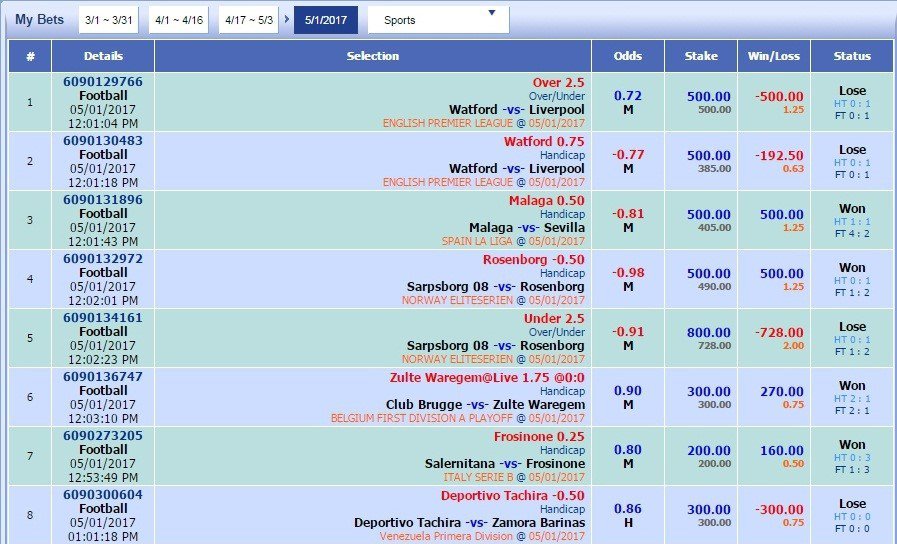Open bet ID 6090134161

[x=103, y=317]
